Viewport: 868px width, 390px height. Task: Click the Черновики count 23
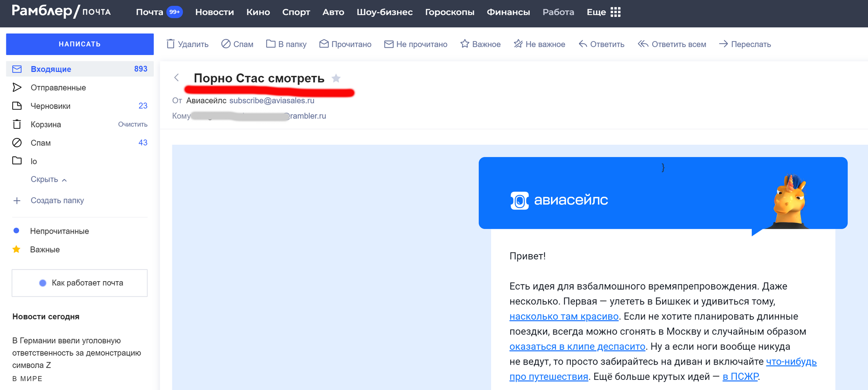pyautogui.click(x=143, y=106)
